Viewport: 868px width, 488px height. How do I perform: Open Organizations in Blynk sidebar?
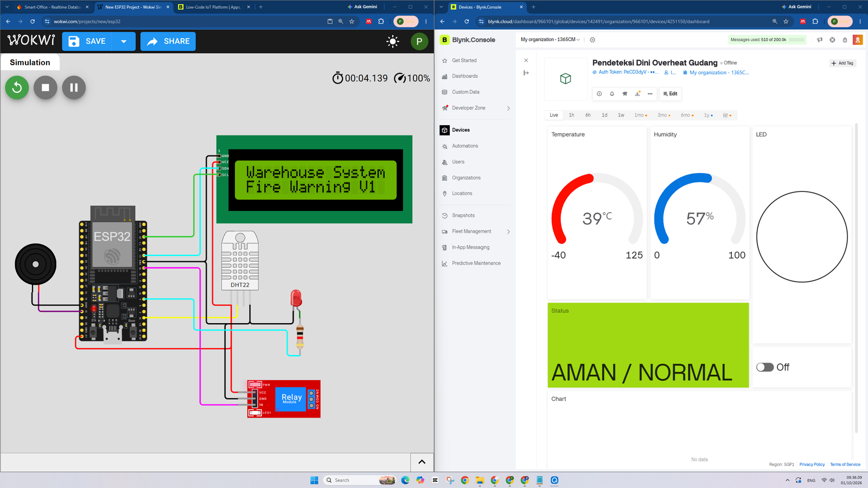[x=466, y=178]
